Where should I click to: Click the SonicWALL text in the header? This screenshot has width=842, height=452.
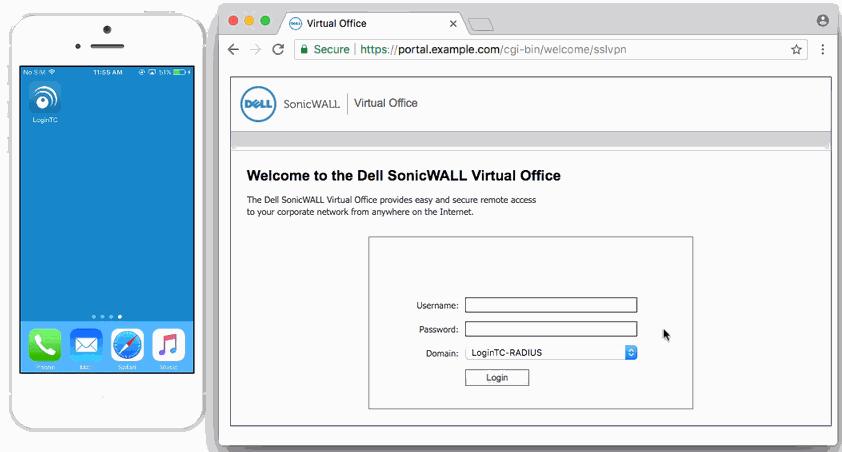(311, 104)
